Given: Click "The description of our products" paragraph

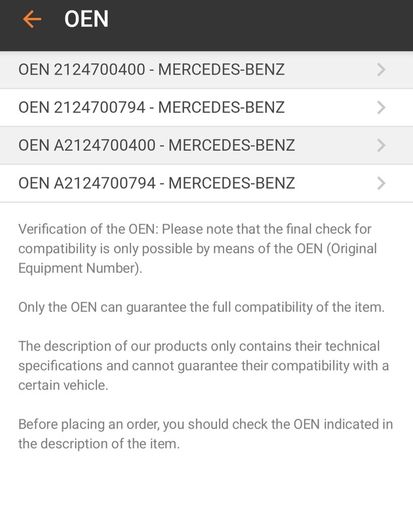Looking at the screenshot, I should coord(203,366).
